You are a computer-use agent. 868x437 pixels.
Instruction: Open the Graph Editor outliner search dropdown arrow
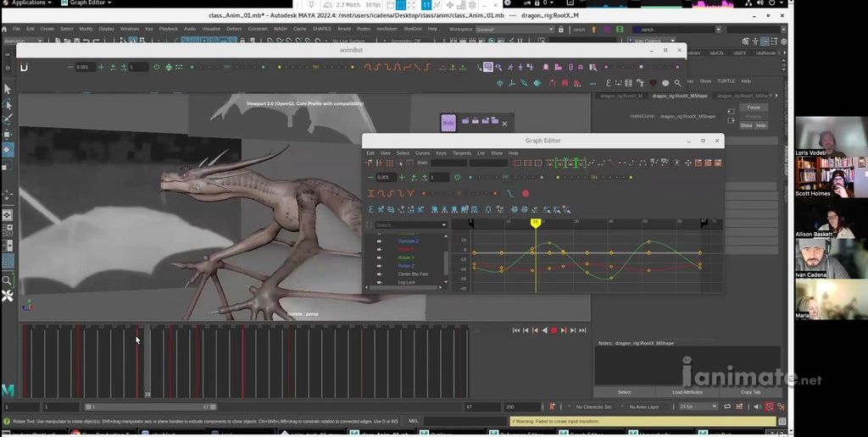click(444, 225)
